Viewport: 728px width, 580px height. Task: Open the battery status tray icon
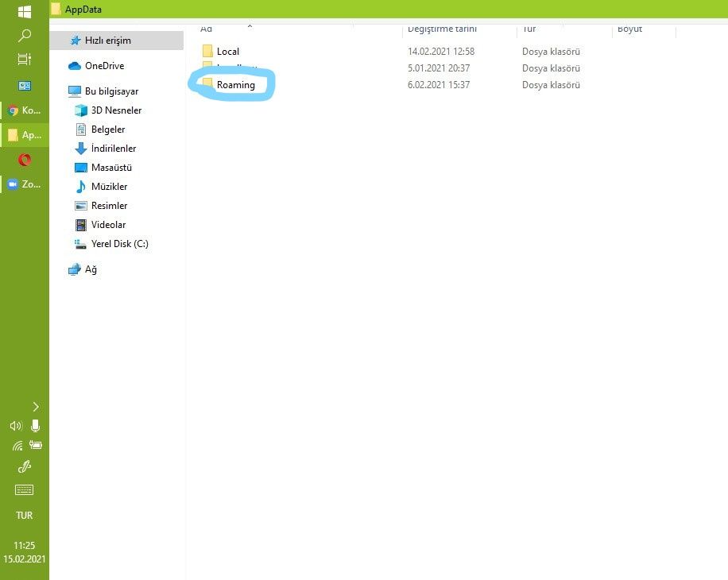(35, 445)
